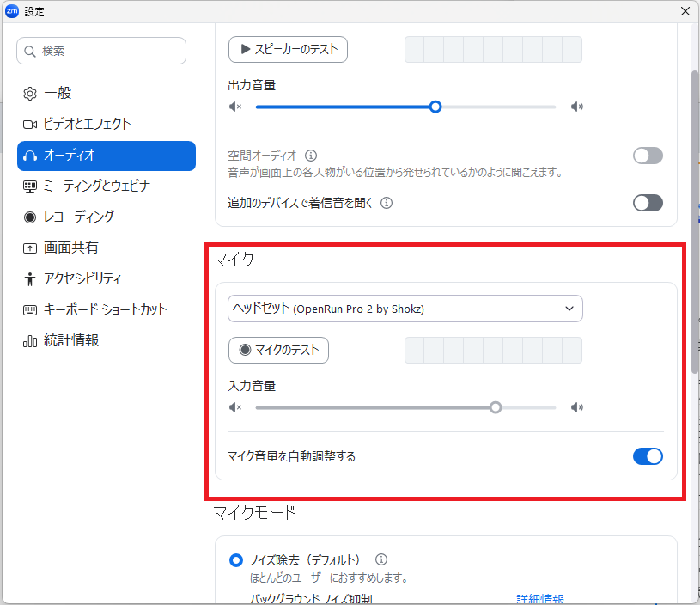This screenshot has height=605, width=700.
Task: Open the microphone device dropdown ヘッドセット
Action: (x=405, y=309)
